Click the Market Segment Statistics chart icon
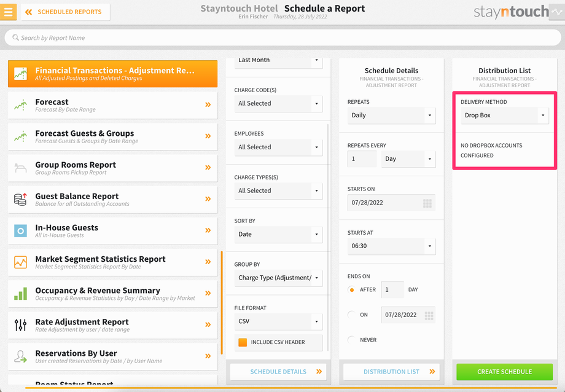The height and width of the screenshot is (392, 565). [20, 262]
